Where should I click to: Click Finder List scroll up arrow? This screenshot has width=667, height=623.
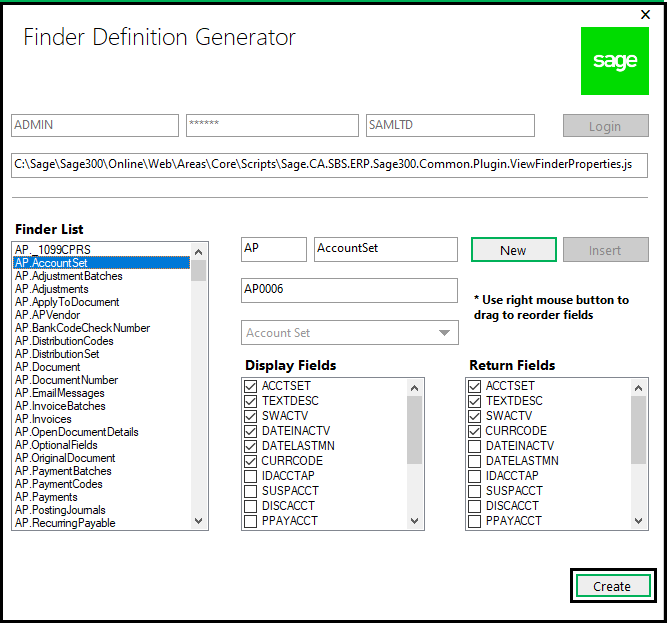pyautogui.click(x=198, y=252)
